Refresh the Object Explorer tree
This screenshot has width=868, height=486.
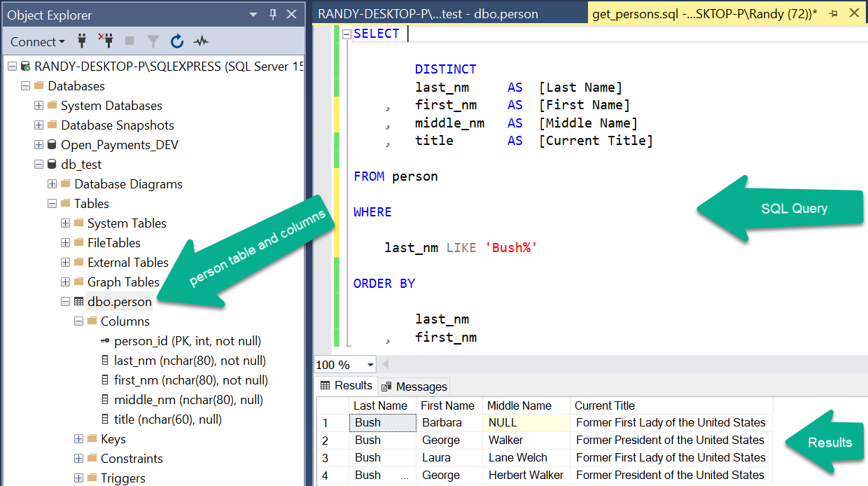177,41
